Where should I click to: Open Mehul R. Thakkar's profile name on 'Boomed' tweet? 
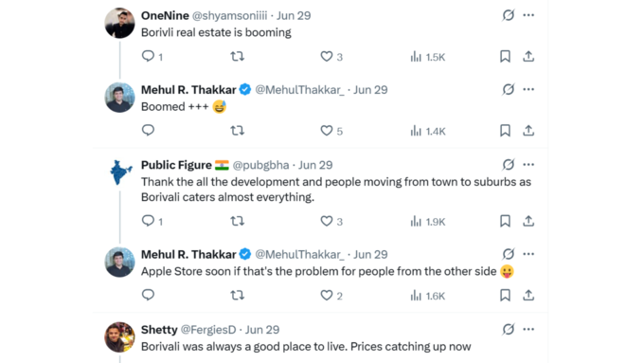(188, 90)
